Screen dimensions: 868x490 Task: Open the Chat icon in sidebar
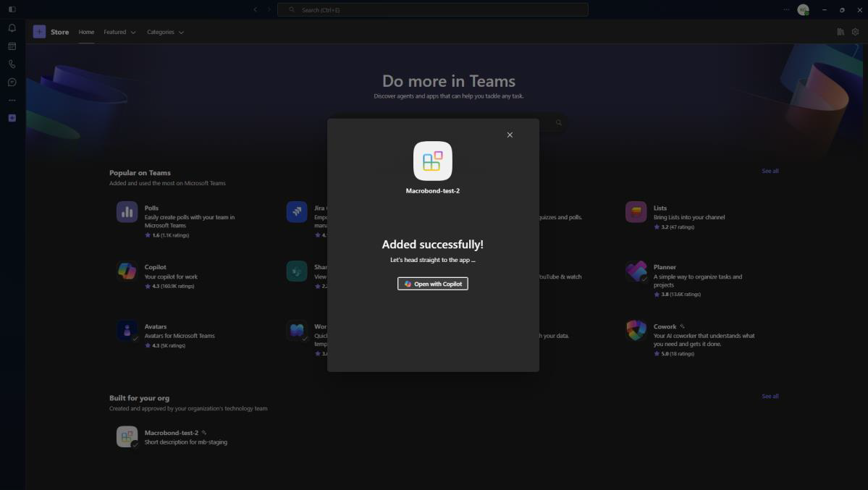point(12,83)
